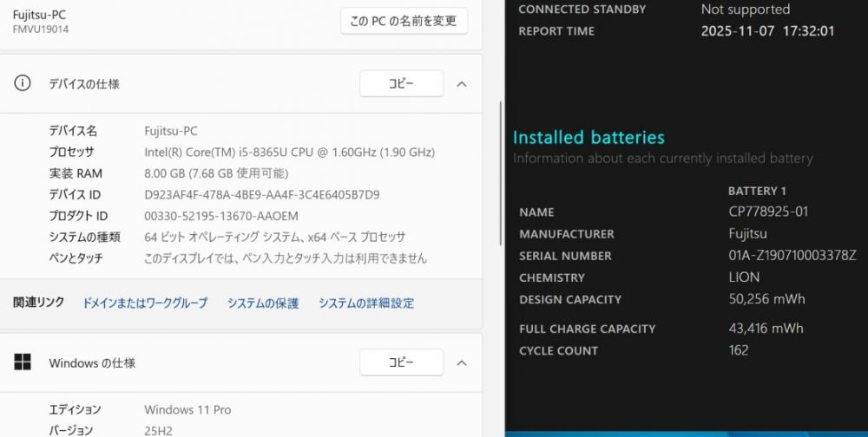Collapse the Windows specifications section
This screenshot has height=437, width=868.
pyautogui.click(x=462, y=362)
